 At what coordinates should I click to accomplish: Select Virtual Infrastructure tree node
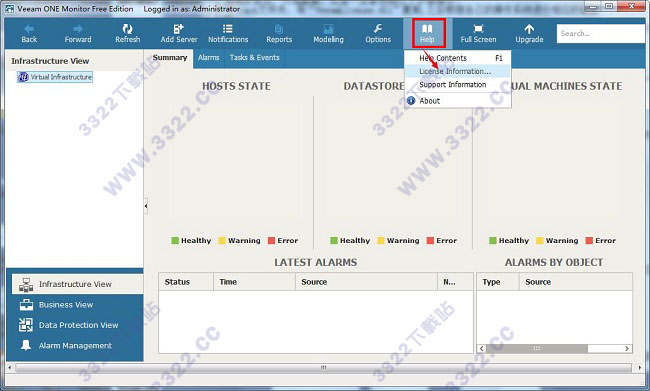tap(55, 77)
